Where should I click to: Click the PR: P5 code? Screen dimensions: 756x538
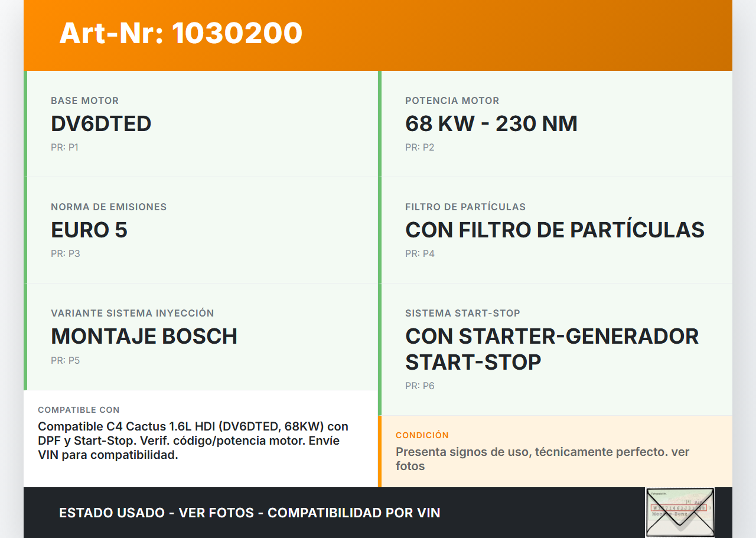(65, 360)
